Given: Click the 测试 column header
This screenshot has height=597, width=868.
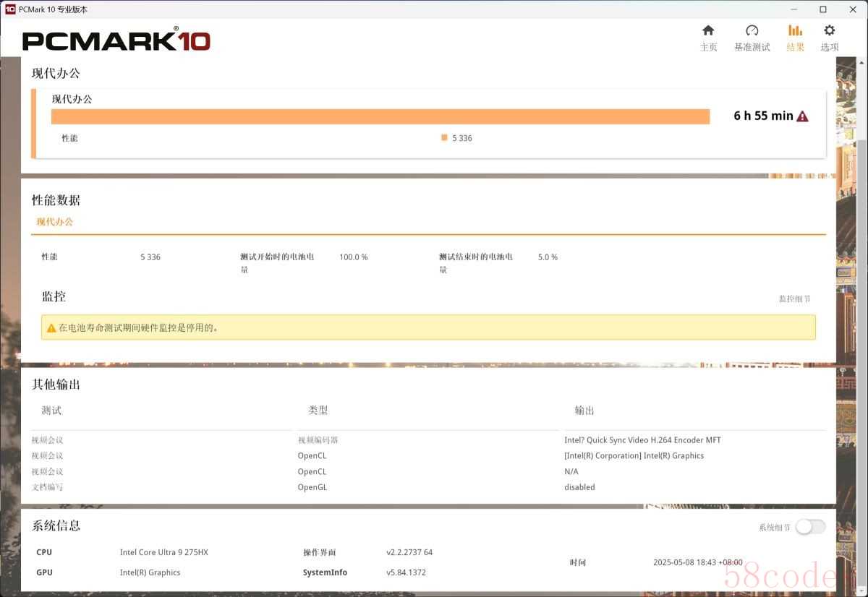Looking at the screenshot, I should pyautogui.click(x=51, y=411).
